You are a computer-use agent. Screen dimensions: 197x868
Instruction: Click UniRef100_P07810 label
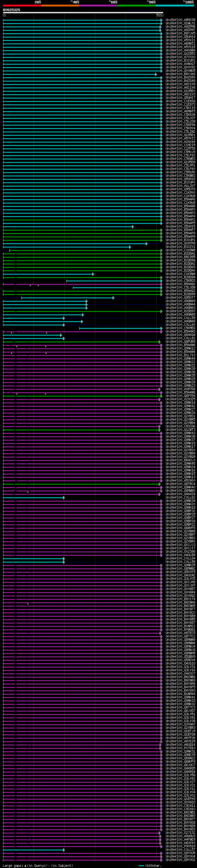click(180, 748)
